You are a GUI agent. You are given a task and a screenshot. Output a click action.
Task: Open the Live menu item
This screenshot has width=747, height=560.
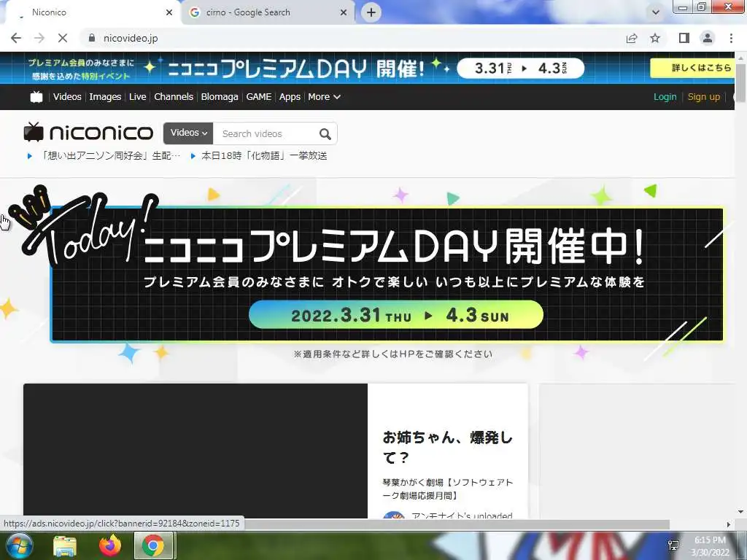[138, 97]
